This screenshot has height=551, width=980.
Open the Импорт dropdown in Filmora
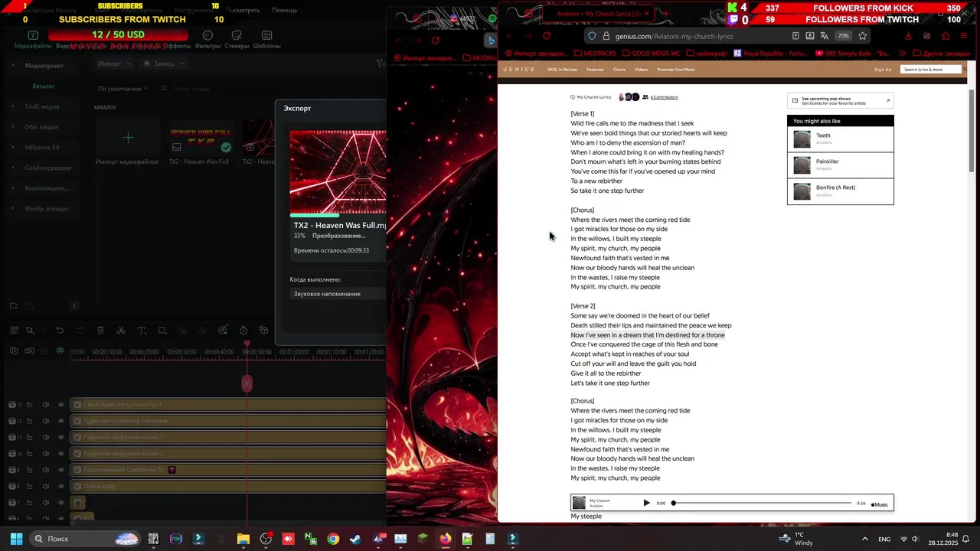114,64
